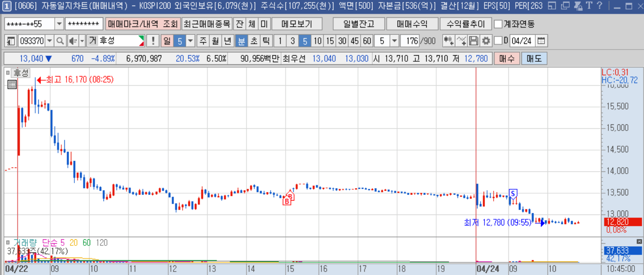Viewport: 644px width, 275px height.
Task: Select the 1 minute interval button
Action: click(x=280, y=41)
